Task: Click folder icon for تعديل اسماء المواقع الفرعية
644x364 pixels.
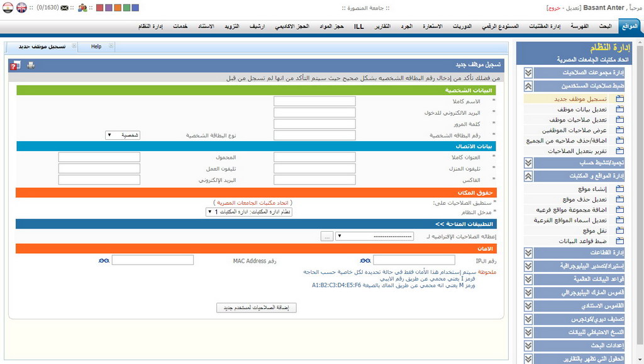Action: pos(619,220)
